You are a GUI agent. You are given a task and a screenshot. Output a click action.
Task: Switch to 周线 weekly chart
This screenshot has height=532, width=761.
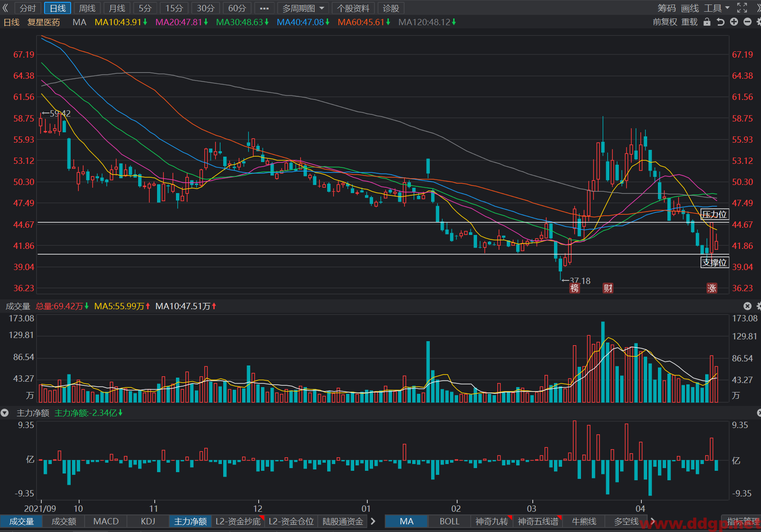point(87,8)
